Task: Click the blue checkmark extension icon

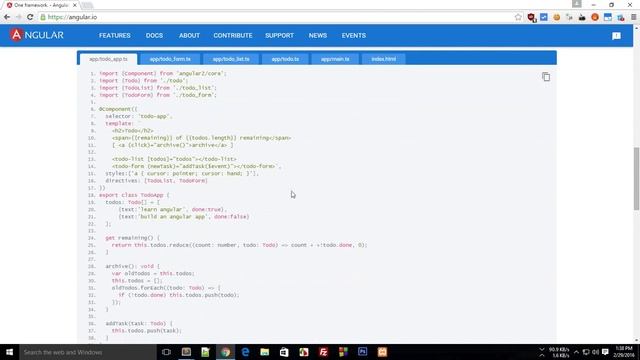Action: click(544, 17)
